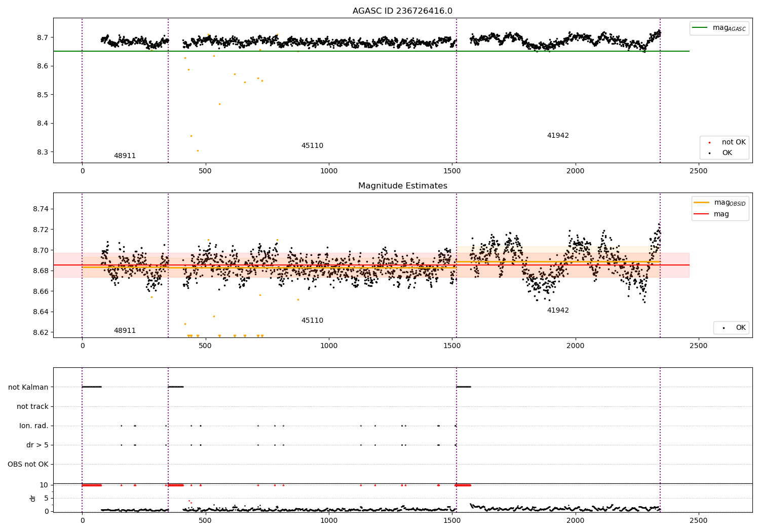Image resolution: width=760 pixels, height=532 pixels.
Task: Click obsid label 45110 in AGASC ID plot
Action: click(x=312, y=146)
